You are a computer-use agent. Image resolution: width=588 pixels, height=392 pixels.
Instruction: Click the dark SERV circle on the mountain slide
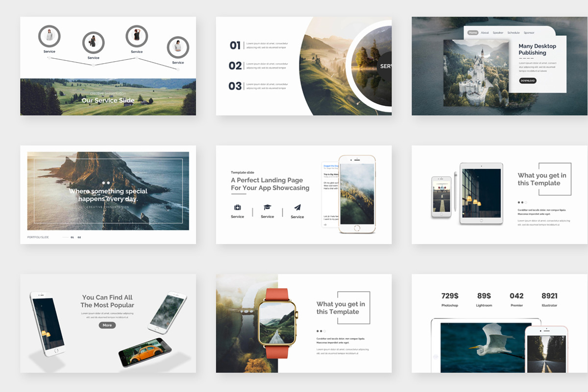[x=385, y=66]
